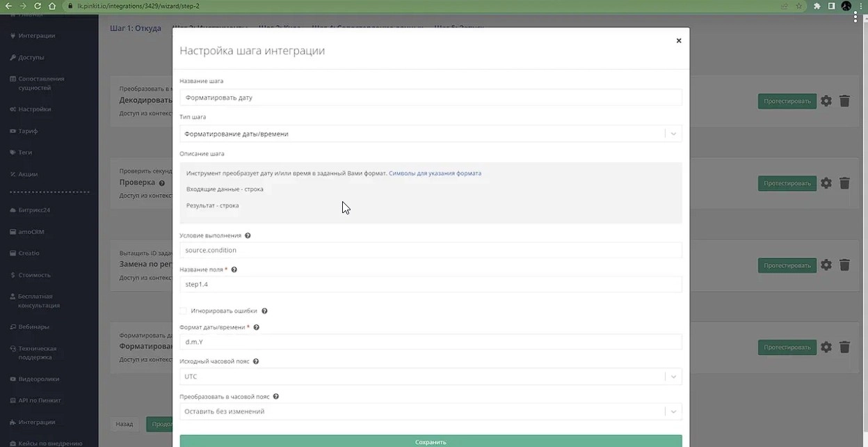
Task: Enable the Игнорировать ошибки checkbox
Action: [x=184, y=311]
